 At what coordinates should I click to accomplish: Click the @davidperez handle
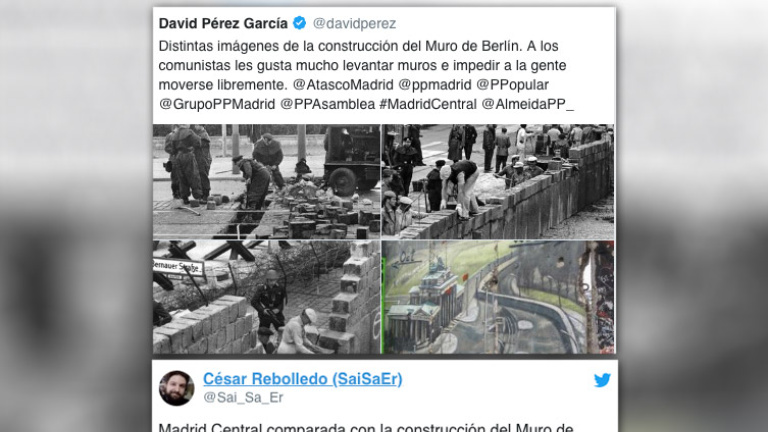pos(354,24)
